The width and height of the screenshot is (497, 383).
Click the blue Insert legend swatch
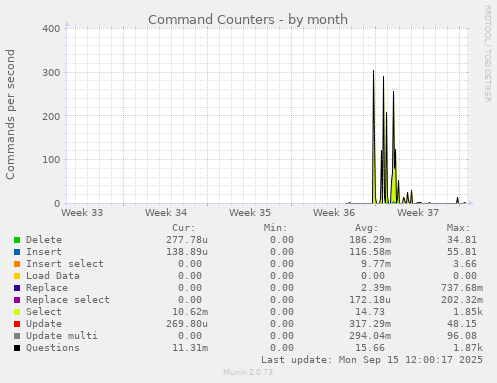click(17, 252)
